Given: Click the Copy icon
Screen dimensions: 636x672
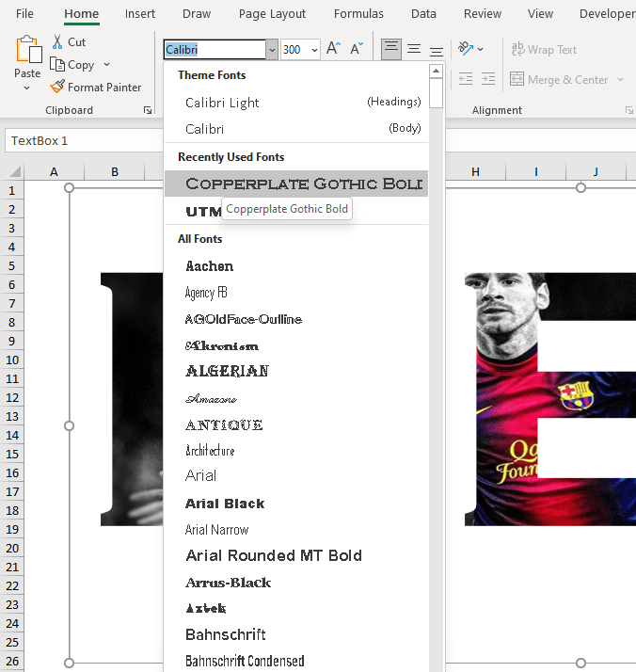Looking at the screenshot, I should click(57, 64).
